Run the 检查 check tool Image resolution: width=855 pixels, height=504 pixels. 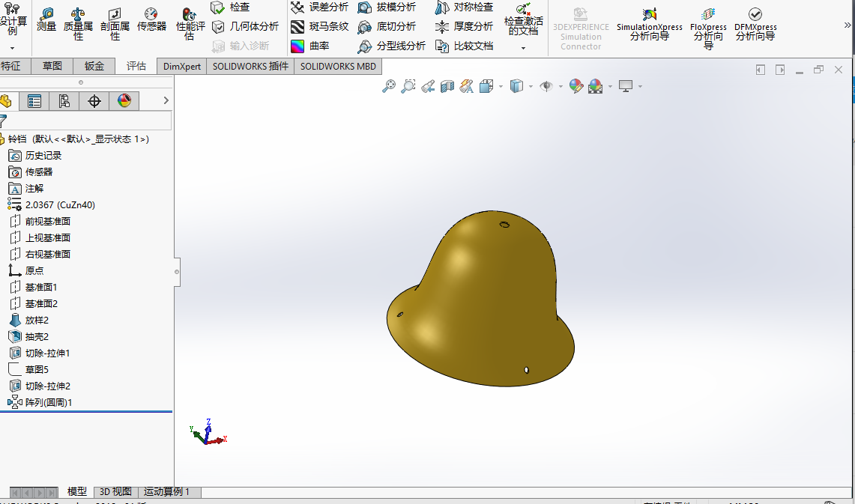point(230,7)
